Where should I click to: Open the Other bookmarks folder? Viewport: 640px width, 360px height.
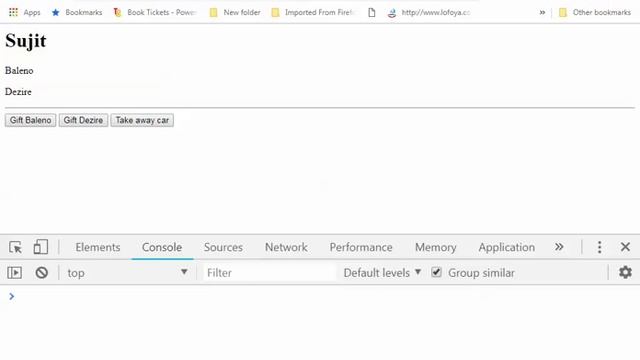[595, 12]
